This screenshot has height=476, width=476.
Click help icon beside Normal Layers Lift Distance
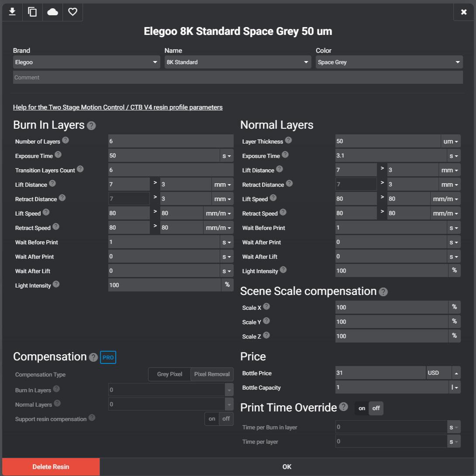(x=280, y=169)
